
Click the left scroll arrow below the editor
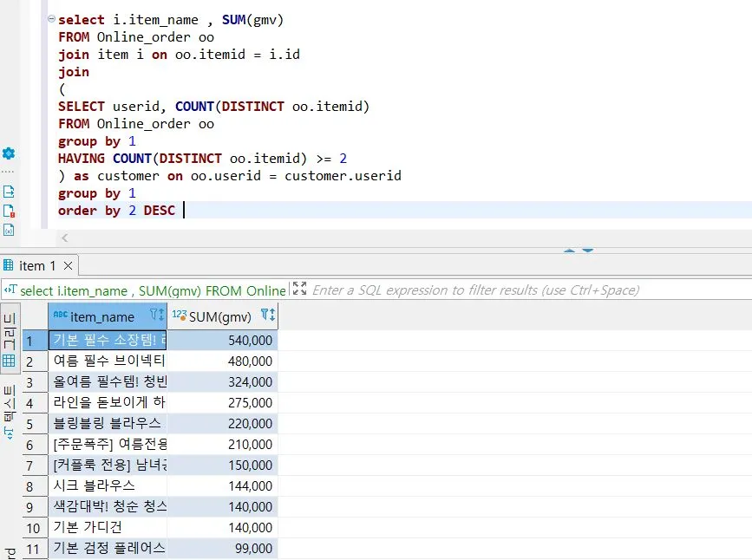(65, 238)
